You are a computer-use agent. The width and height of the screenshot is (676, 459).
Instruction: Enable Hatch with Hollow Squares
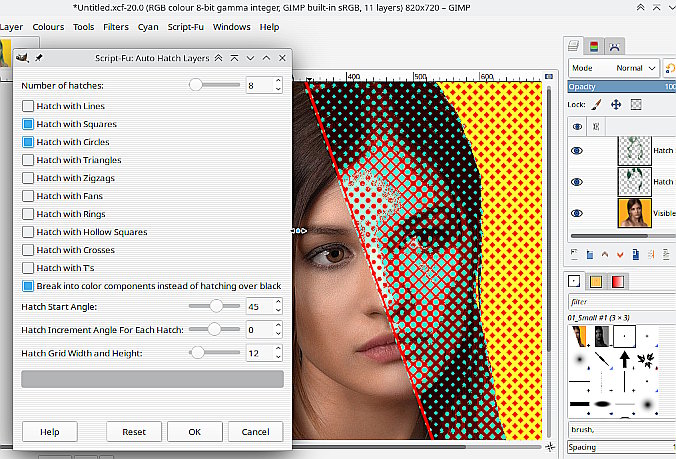28,232
